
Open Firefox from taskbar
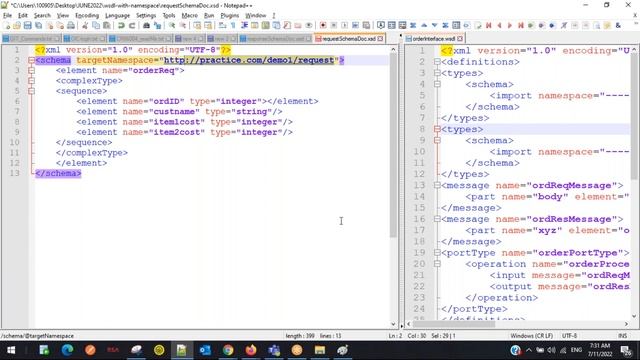click(x=251, y=350)
